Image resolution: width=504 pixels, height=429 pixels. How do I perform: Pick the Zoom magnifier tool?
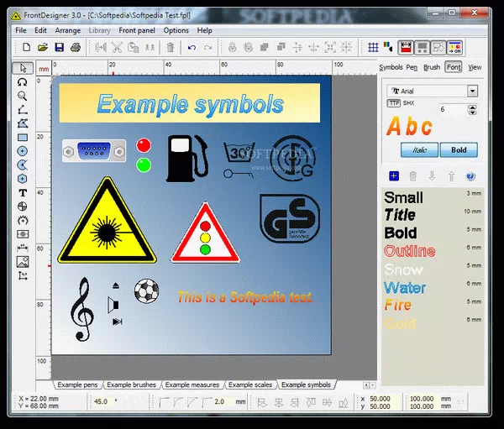point(22,96)
